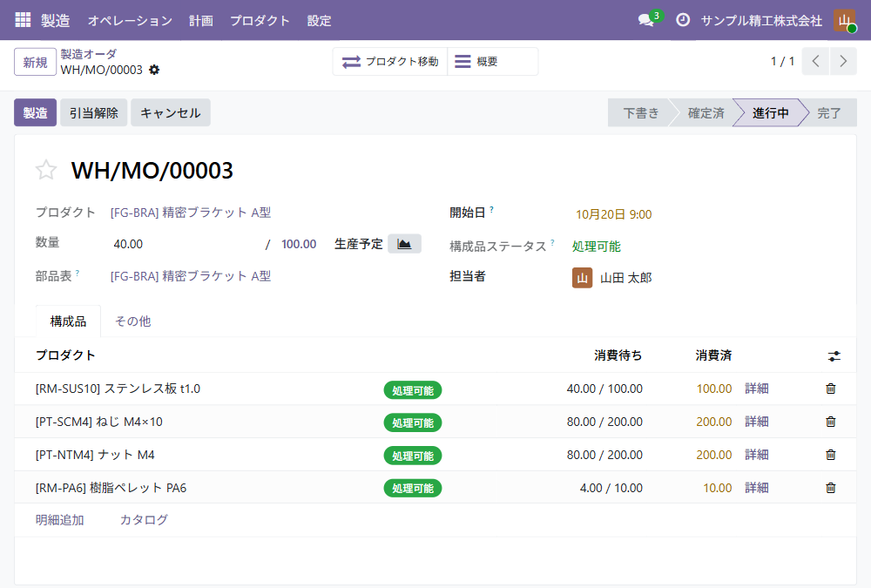The width and height of the screenshot is (871, 588).
Task: Click 明細追加 to add a line
Action: [x=60, y=520]
